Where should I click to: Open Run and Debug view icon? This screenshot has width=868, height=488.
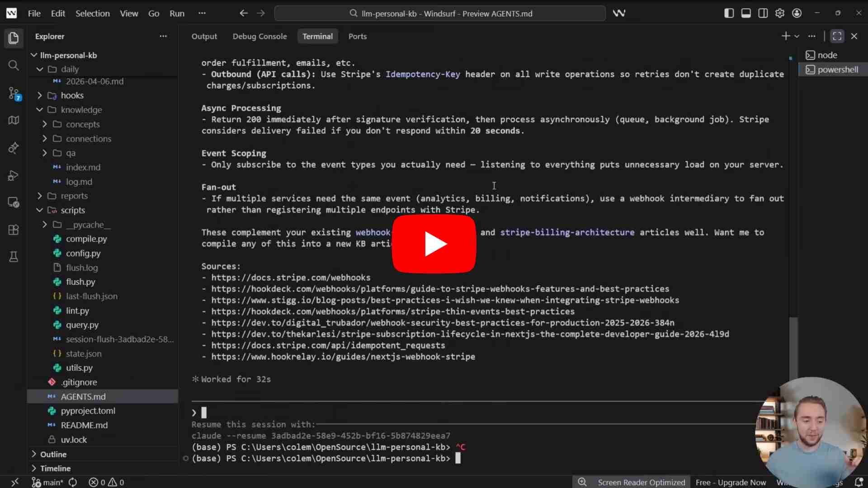[14, 175]
